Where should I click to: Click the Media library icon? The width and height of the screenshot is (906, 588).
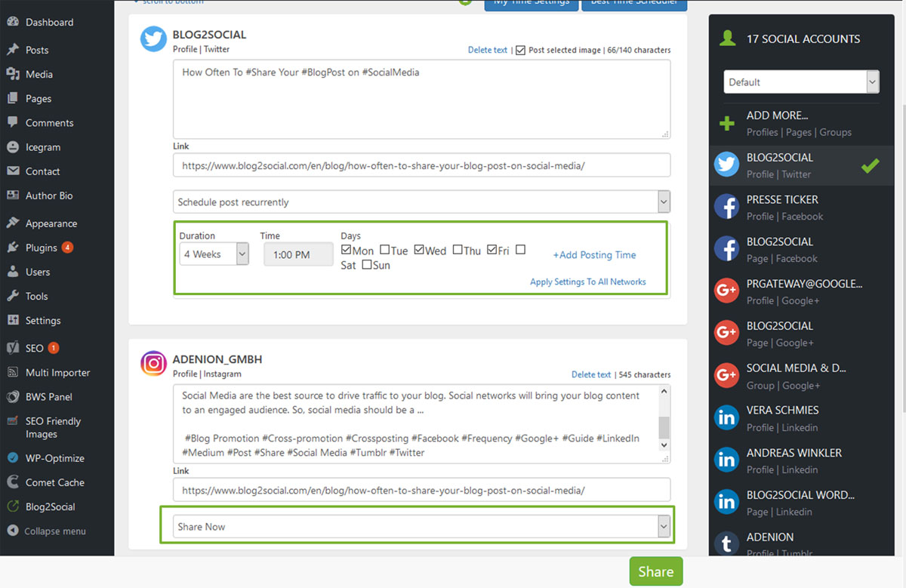13,74
